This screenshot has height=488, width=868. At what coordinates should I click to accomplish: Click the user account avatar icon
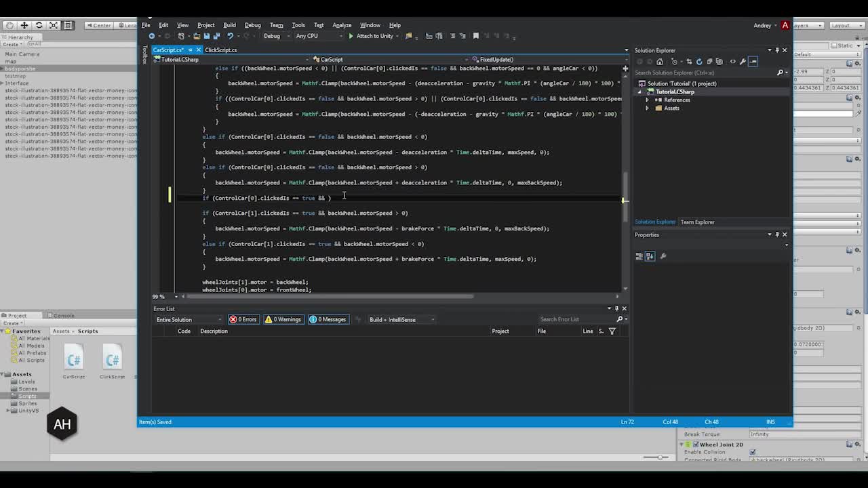tap(785, 25)
